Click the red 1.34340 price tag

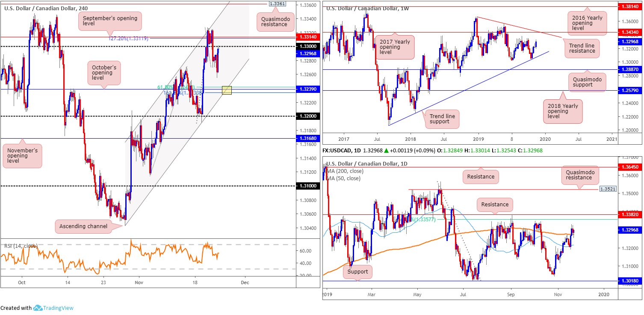click(x=629, y=33)
